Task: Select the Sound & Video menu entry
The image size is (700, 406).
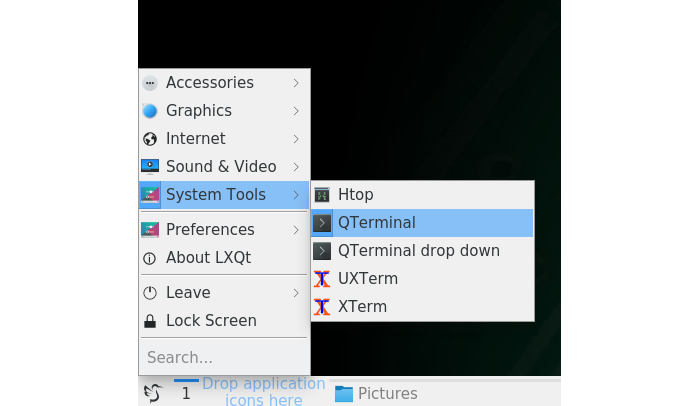Action: pyautogui.click(x=224, y=167)
